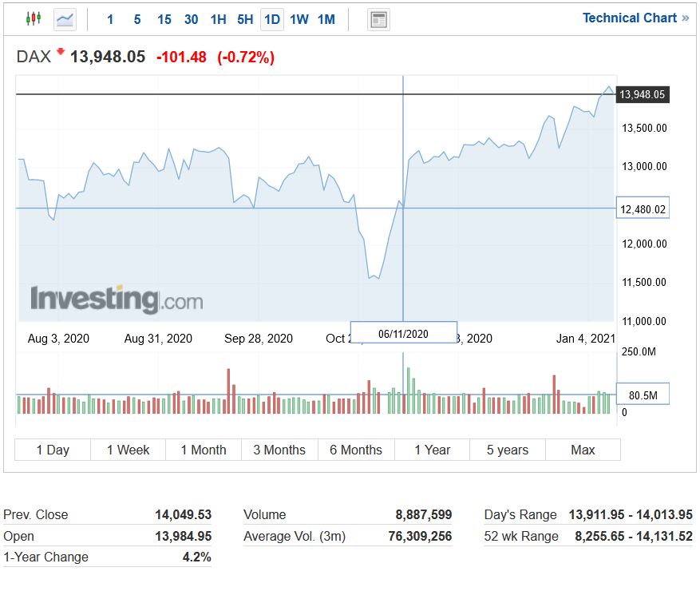The image size is (700, 595).
Task: Click the red down arrow beside DAX
Action: tap(61, 52)
